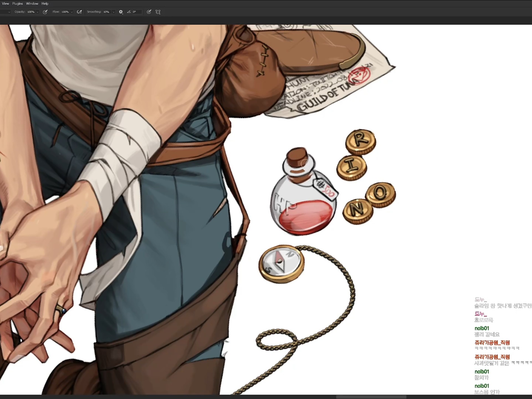532x399 pixels.
Task: Toggle pen pressure for size icon
Action: click(149, 12)
